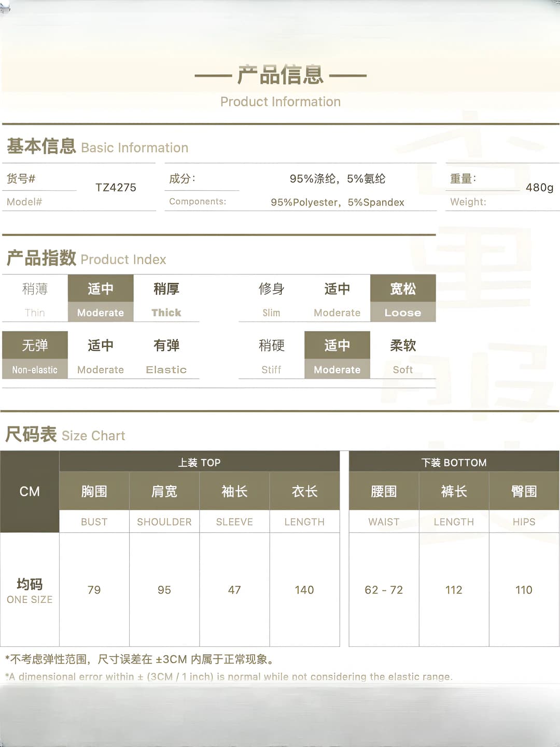Click the "下装 BOTTOM" table header
The width and height of the screenshot is (560, 747).
tap(454, 462)
